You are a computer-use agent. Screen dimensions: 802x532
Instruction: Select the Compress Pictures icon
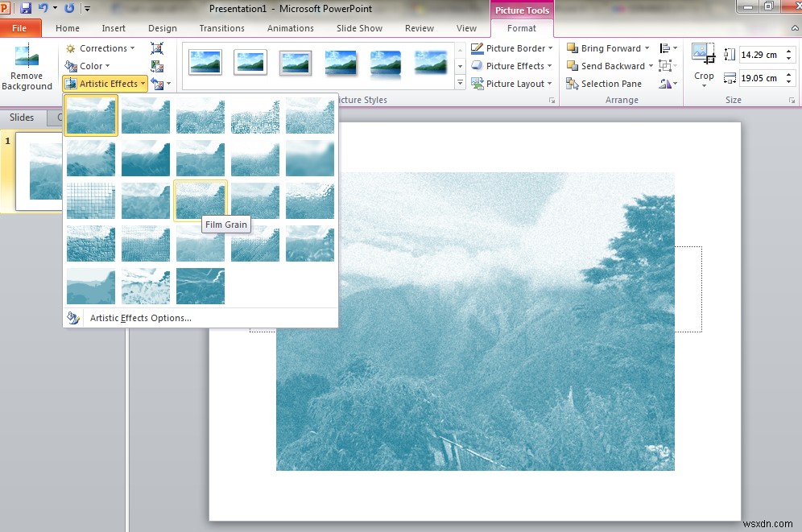point(158,48)
